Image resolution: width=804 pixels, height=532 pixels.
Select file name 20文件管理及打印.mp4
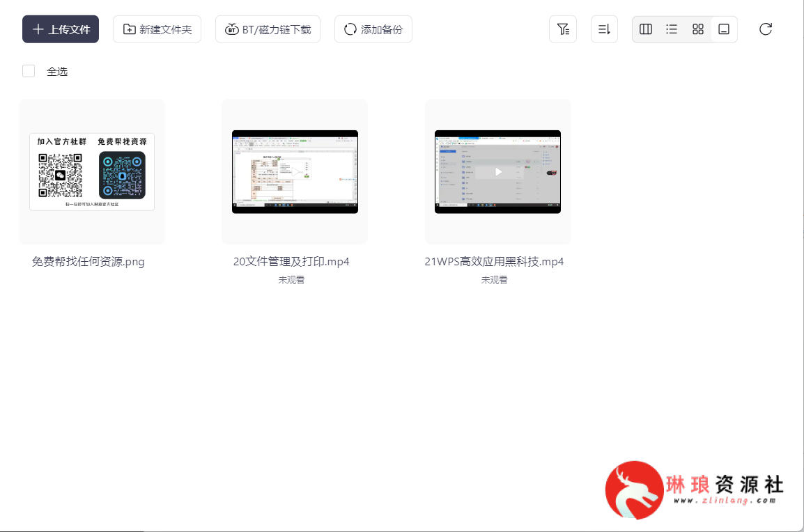pos(291,261)
